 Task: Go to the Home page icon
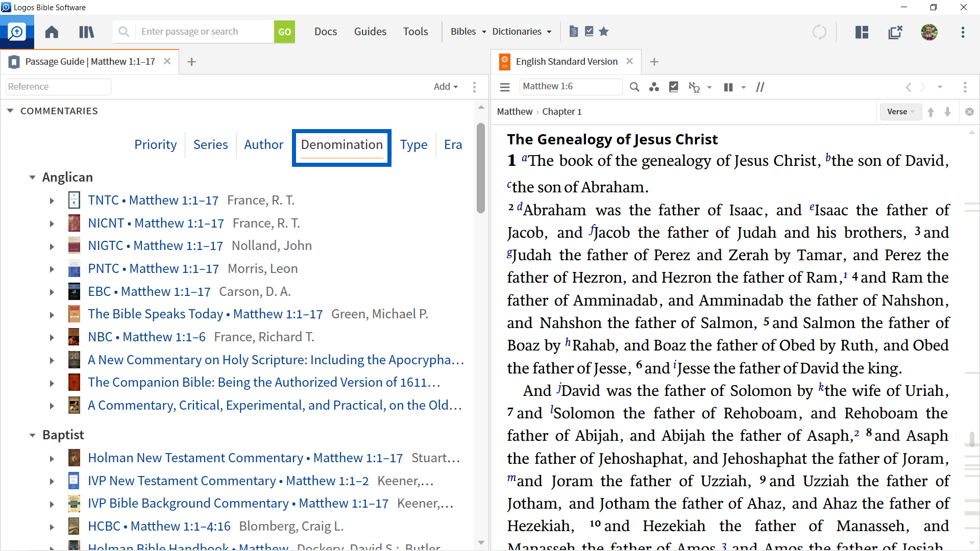click(52, 32)
